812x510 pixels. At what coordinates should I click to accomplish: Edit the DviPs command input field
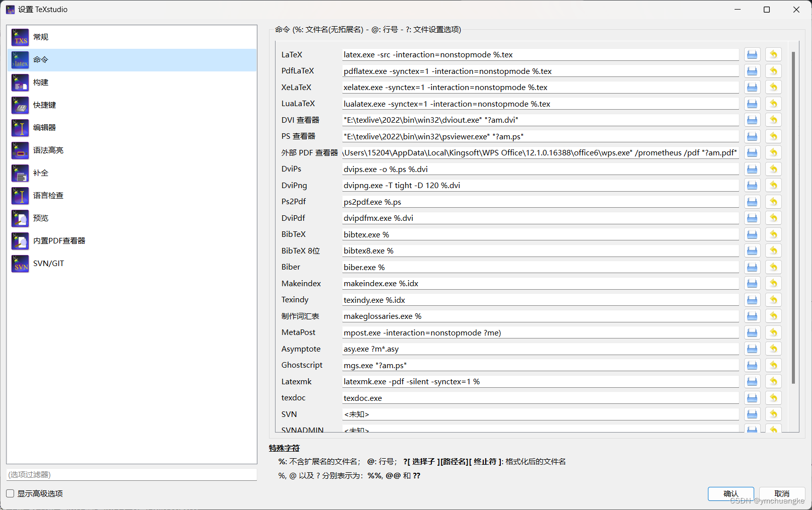point(540,169)
